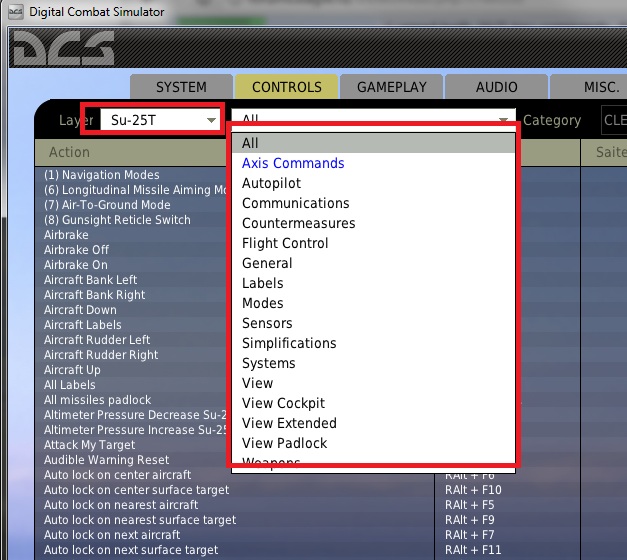Click the RAlt + F10 key binding cell
This screenshot has height=560, width=627.
[x=473, y=490]
